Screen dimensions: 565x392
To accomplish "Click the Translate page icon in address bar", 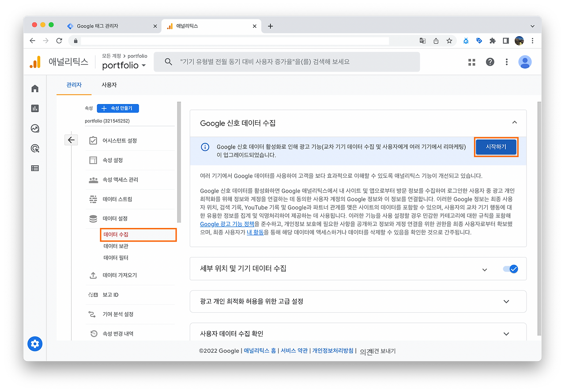I will [x=423, y=41].
